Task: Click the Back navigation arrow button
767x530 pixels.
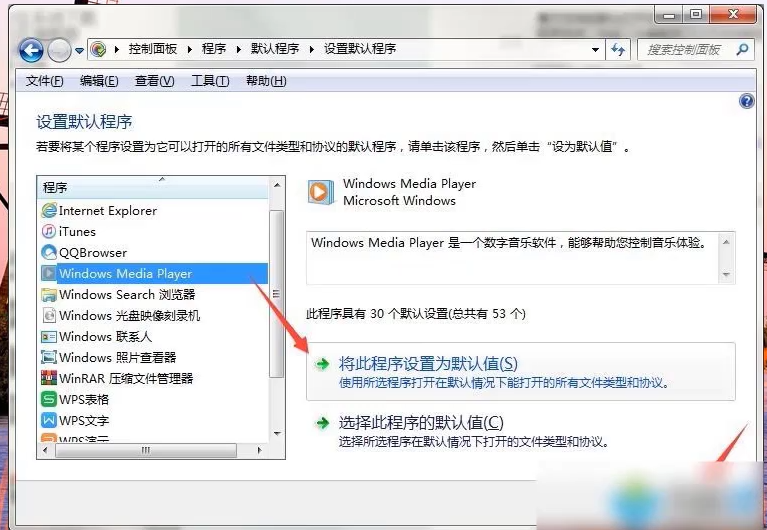Action: coord(31,50)
